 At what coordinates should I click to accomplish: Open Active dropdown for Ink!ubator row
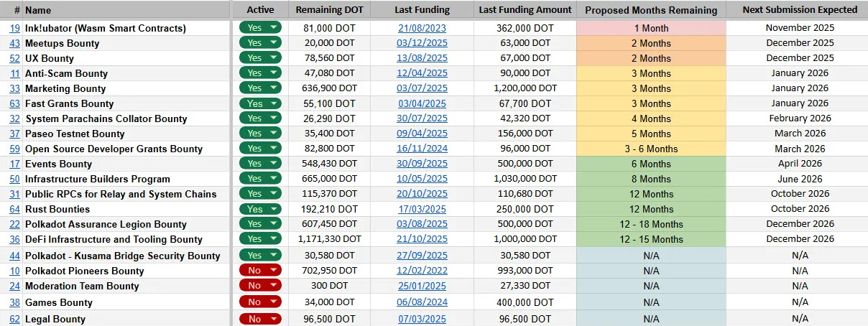pos(274,28)
